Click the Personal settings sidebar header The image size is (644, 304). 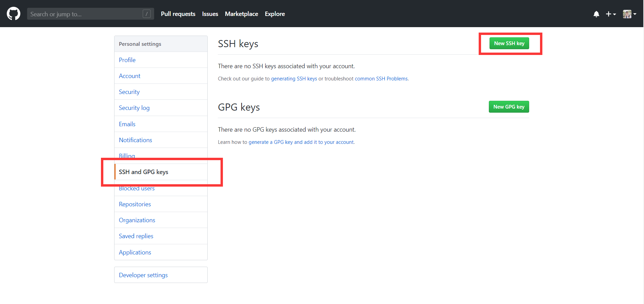coord(161,44)
